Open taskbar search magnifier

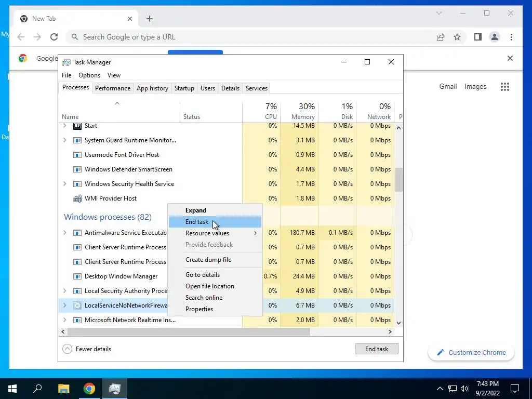point(37,389)
